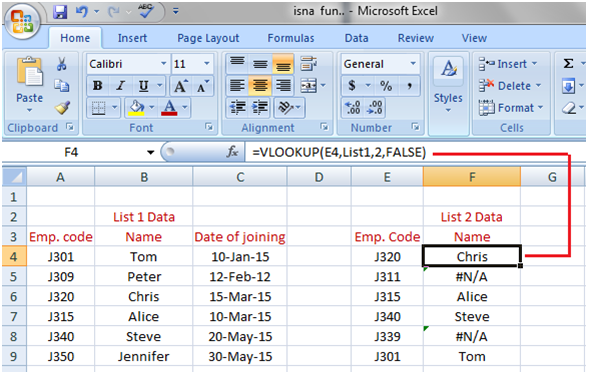Viewport: 589px width, 374px height.
Task: Undo the last action
Action: tap(82, 12)
